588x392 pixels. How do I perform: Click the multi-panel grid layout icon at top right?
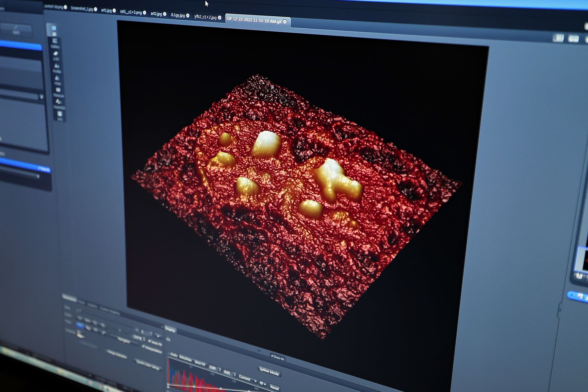tap(558, 38)
